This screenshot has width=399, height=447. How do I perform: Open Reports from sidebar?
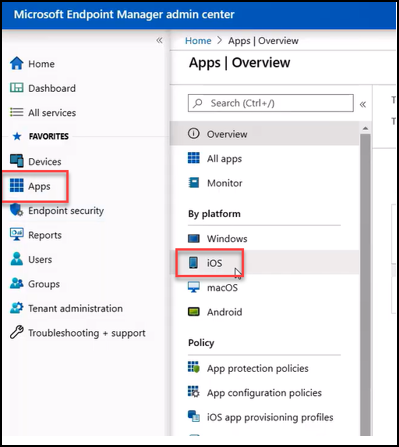click(45, 235)
